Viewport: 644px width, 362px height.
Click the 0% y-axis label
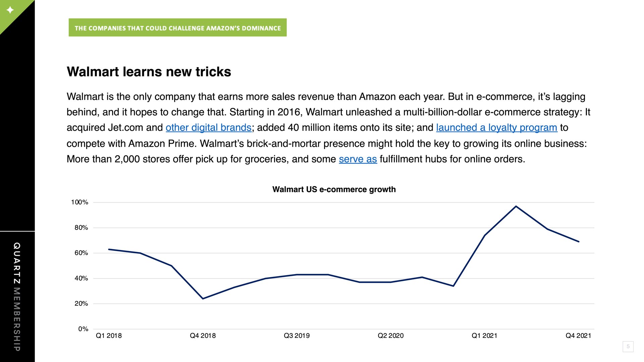(x=83, y=329)
